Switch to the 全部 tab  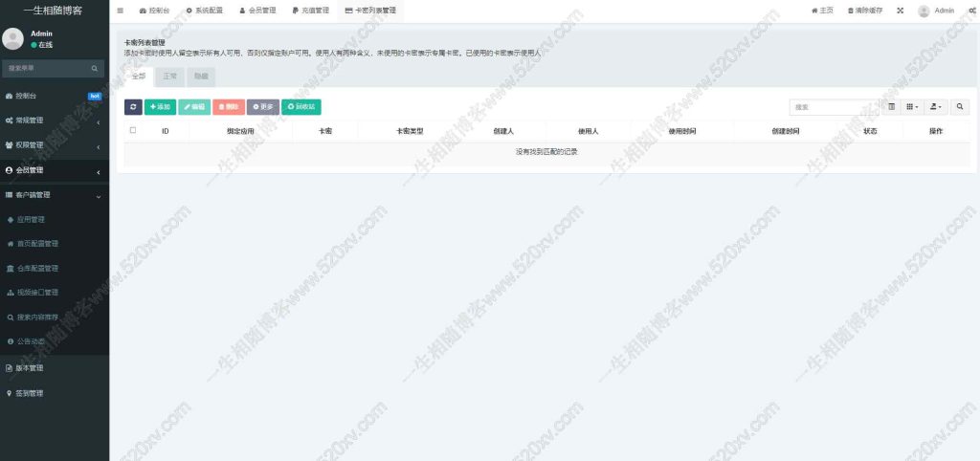click(139, 77)
